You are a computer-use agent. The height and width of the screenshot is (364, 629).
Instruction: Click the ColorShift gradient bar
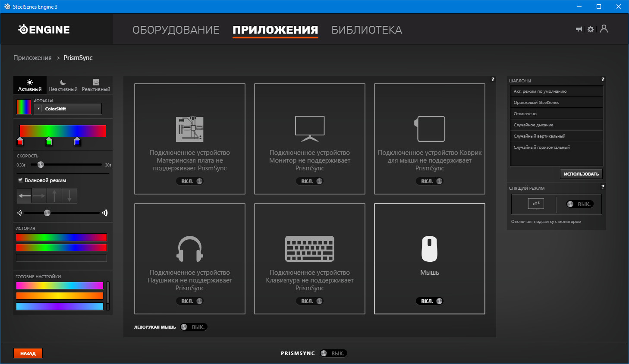click(63, 131)
